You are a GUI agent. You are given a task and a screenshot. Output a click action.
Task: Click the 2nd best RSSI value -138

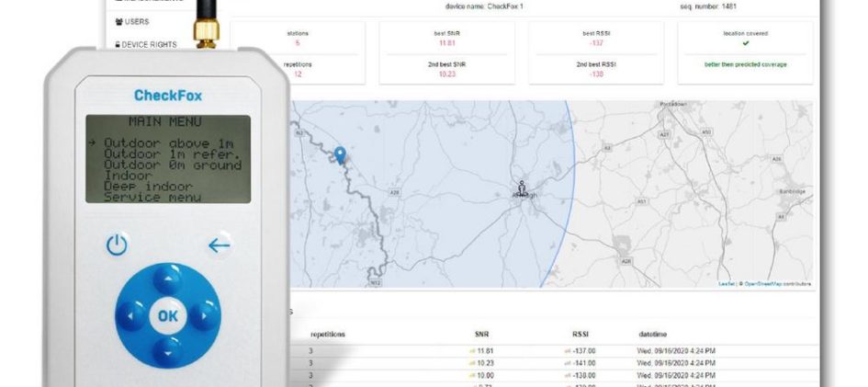pyautogui.click(x=596, y=74)
